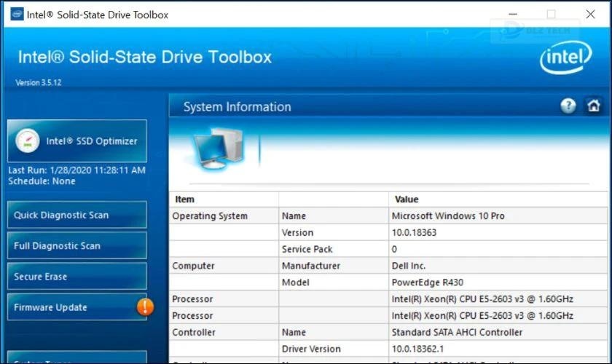Select the driver version value 10.0.18362.1
This screenshot has height=364, width=612.
417,349
